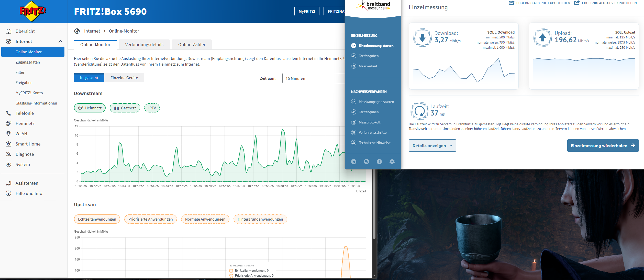
Task: Toggle the Echtzeitanwendungen upstream legend
Action: [x=97, y=219]
